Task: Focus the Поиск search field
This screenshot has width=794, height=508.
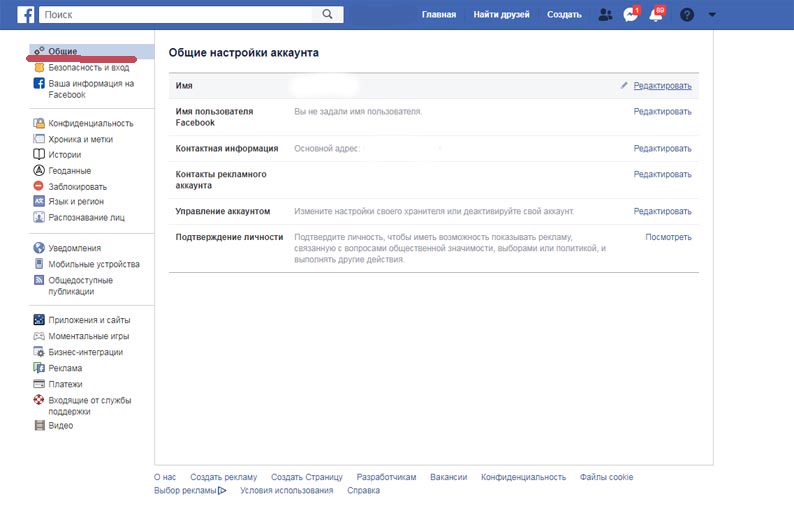Action: pyautogui.click(x=176, y=14)
